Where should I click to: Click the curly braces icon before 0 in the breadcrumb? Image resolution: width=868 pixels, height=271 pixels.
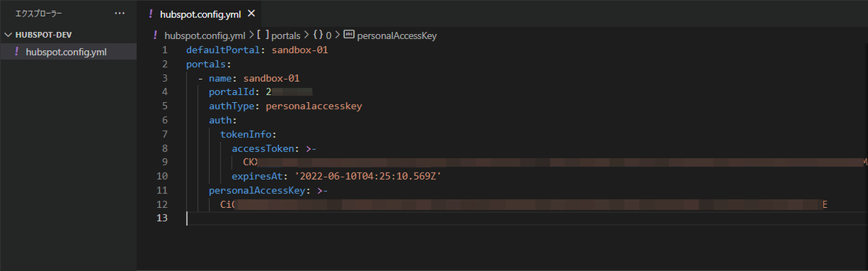point(318,35)
